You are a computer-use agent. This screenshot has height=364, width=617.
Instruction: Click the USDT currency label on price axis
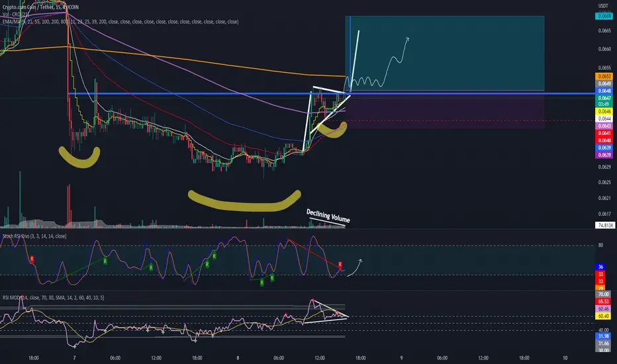pyautogui.click(x=603, y=6)
